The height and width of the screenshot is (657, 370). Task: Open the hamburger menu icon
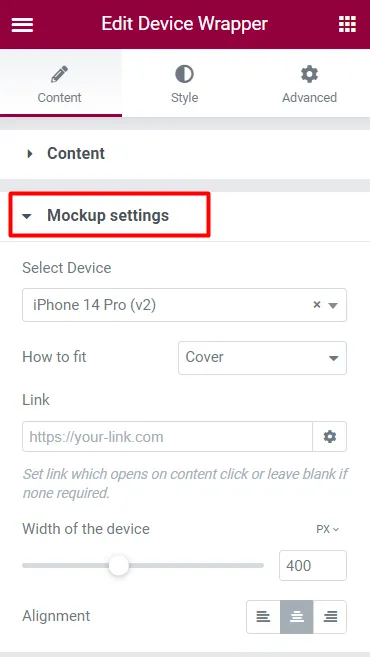tap(22, 24)
